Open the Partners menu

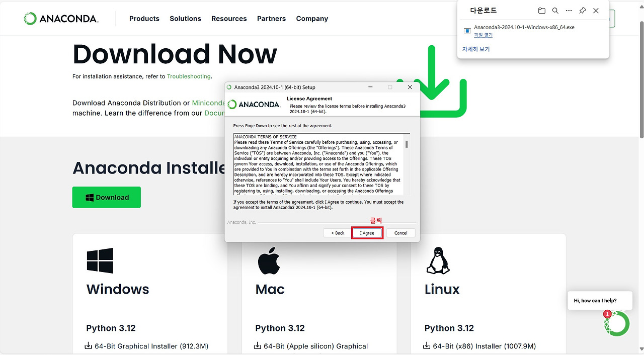point(271,19)
